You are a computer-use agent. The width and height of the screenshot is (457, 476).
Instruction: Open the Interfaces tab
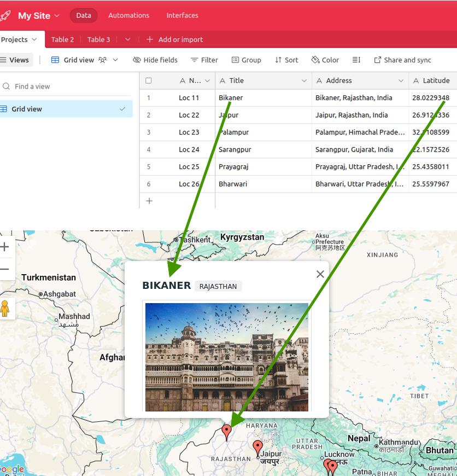click(182, 15)
